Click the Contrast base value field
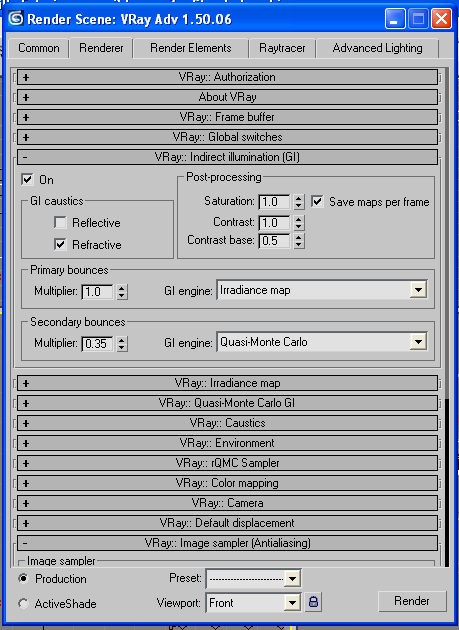This screenshot has height=630, width=459. [x=275, y=241]
